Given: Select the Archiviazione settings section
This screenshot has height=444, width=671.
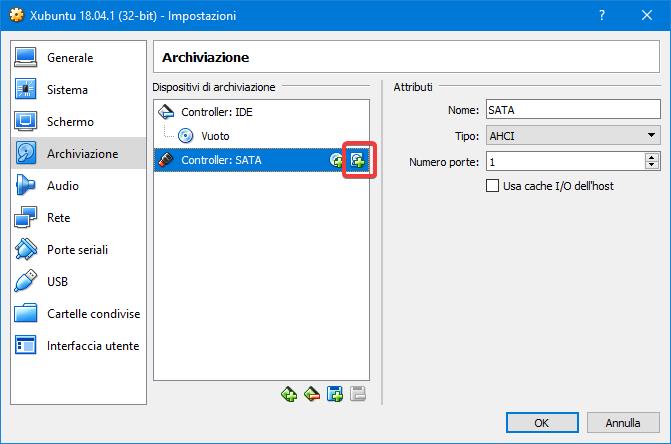Looking at the screenshot, I should [x=78, y=153].
